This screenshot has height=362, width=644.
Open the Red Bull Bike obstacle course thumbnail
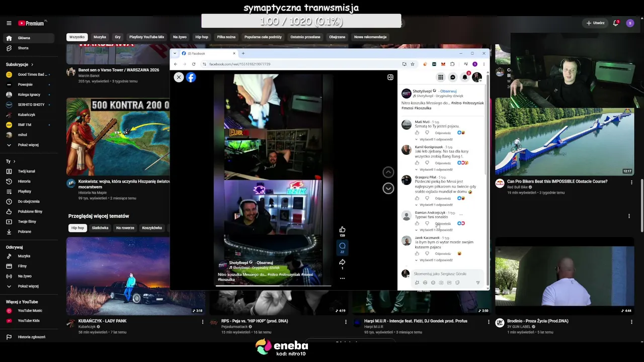coord(565,137)
